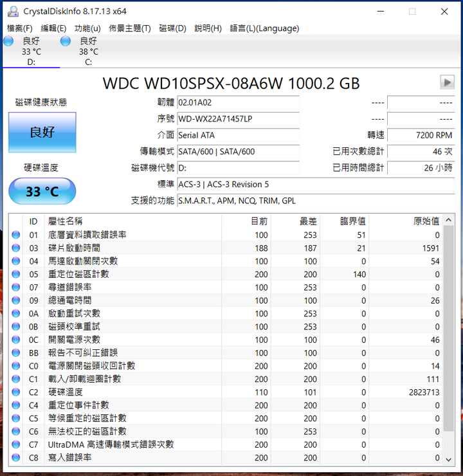Select the 底層資料讀取錯誤率 row
463x476 pixels.
pyautogui.click(x=226, y=235)
